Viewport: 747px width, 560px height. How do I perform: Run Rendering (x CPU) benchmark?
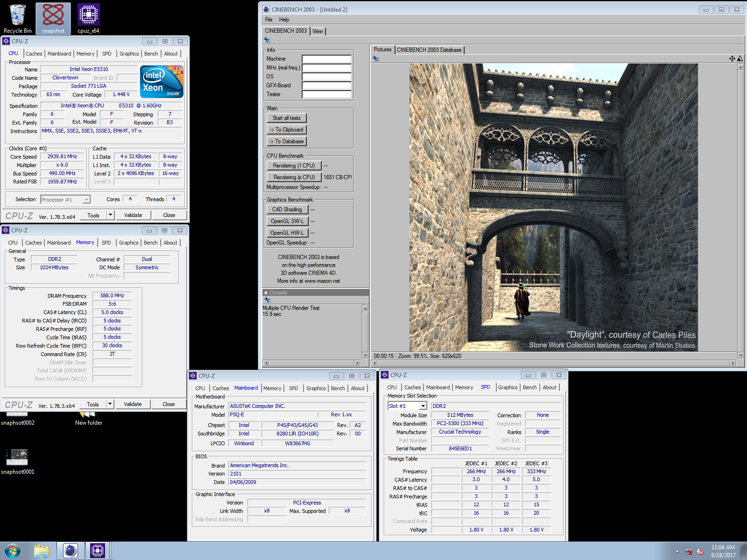coord(294,177)
